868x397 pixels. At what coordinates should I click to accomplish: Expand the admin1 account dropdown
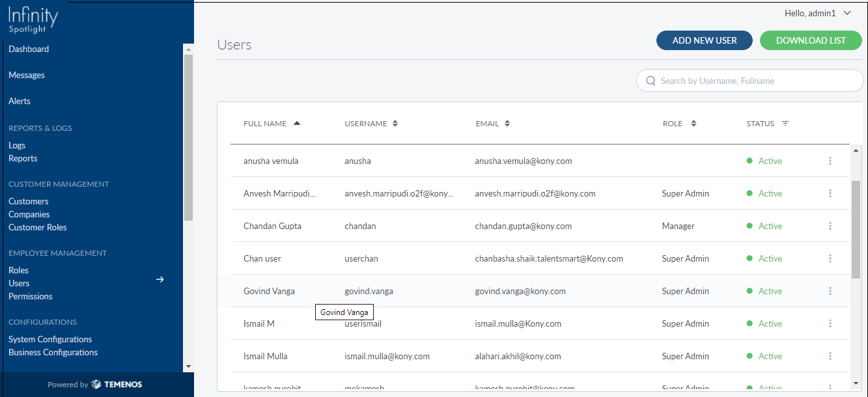tap(847, 13)
